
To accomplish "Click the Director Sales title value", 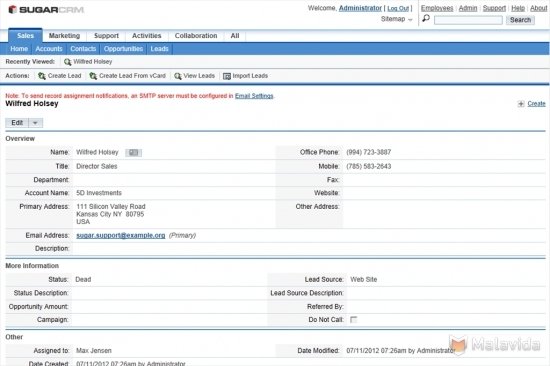I will (x=96, y=166).
